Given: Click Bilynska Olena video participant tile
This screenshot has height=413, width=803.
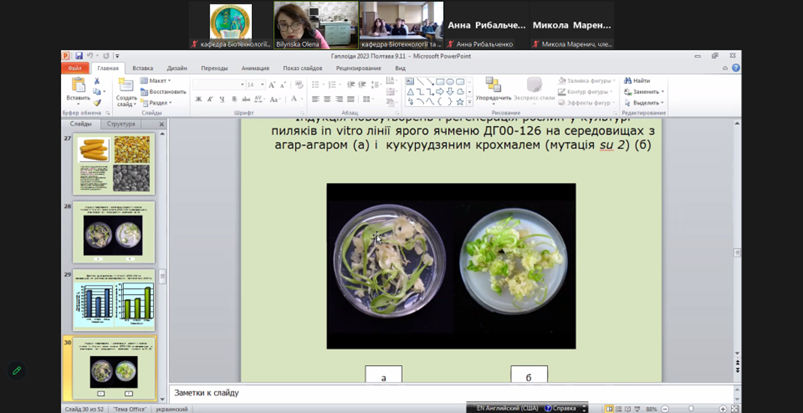Looking at the screenshot, I should pos(316,25).
